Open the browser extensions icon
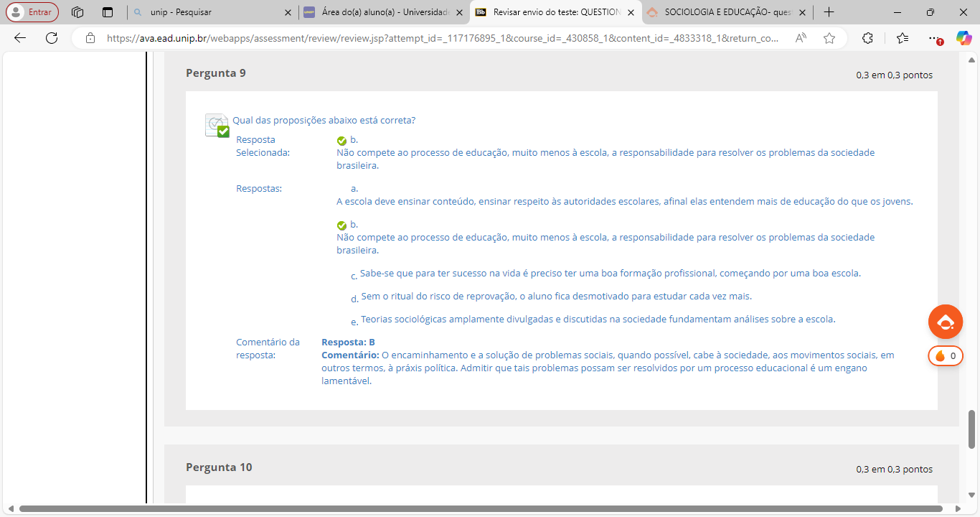 point(867,38)
